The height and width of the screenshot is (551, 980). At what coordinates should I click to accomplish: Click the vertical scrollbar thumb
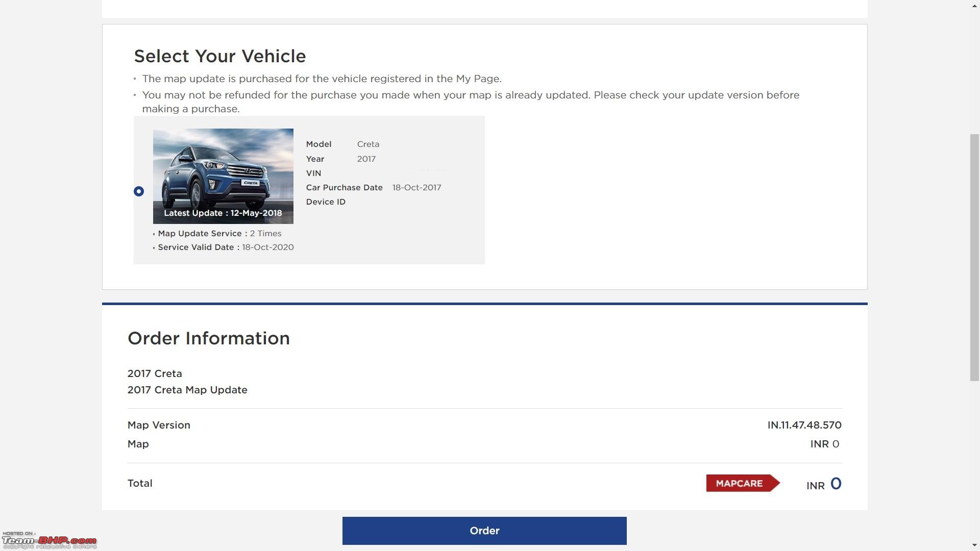point(975,257)
